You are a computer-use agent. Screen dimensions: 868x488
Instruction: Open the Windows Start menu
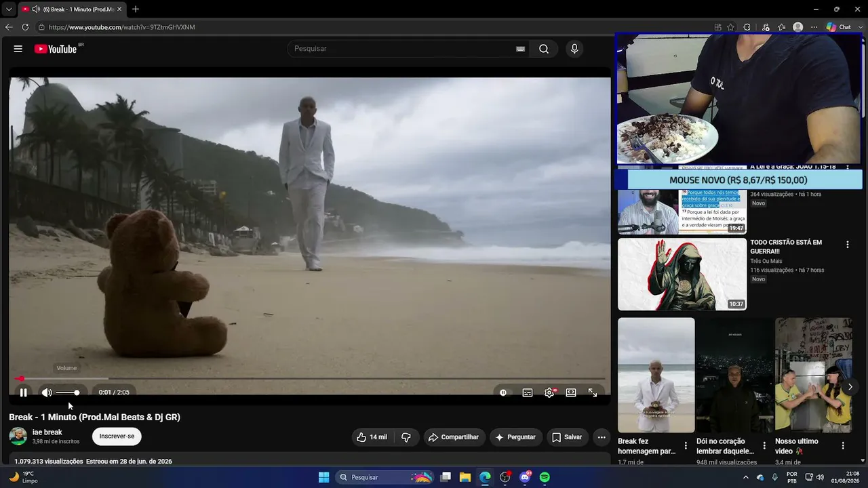324,477
